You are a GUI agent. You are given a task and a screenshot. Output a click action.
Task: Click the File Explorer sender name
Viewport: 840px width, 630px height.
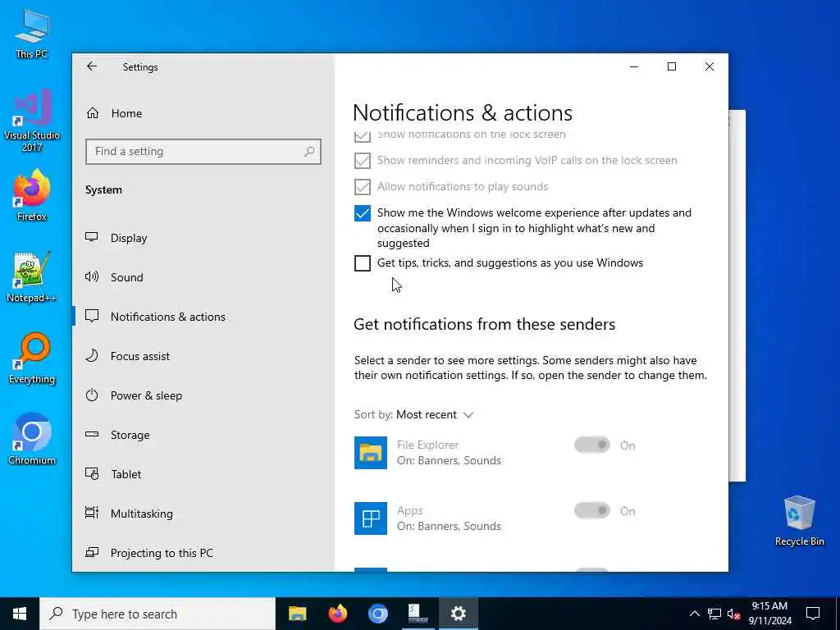[427, 445]
